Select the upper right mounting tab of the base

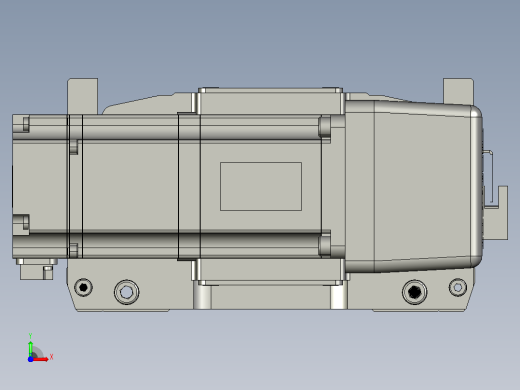point(458,92)
